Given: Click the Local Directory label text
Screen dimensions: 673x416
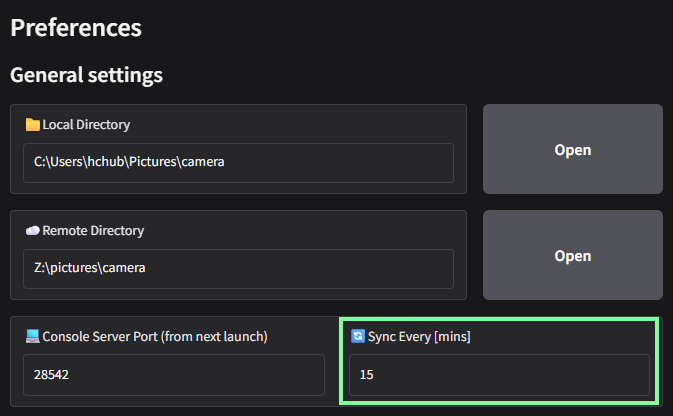Looking at the screenshot, I should 86,124.
